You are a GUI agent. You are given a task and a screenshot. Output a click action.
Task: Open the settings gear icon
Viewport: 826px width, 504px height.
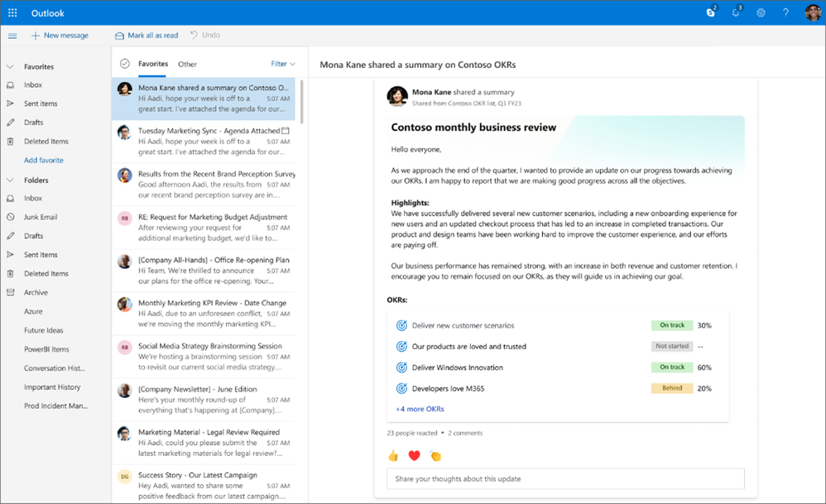(x=761, y=12)
